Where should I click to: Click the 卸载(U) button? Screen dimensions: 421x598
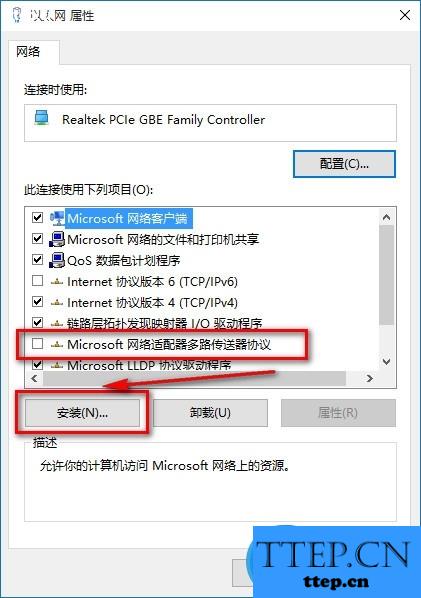(210, 413)
